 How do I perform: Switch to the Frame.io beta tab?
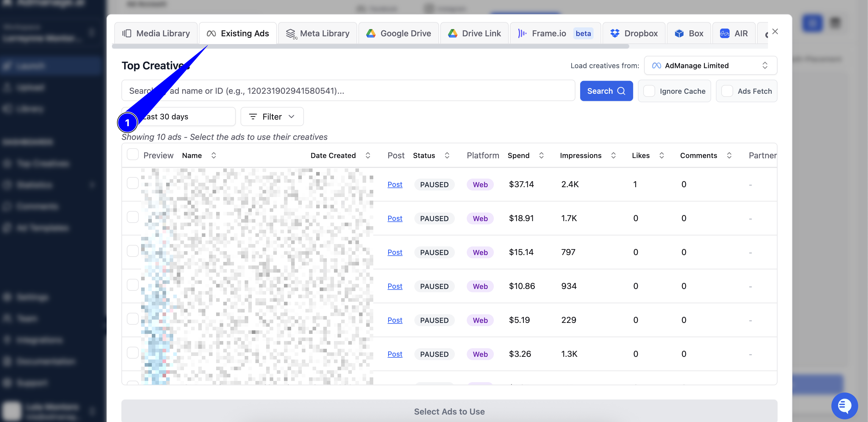555,33
